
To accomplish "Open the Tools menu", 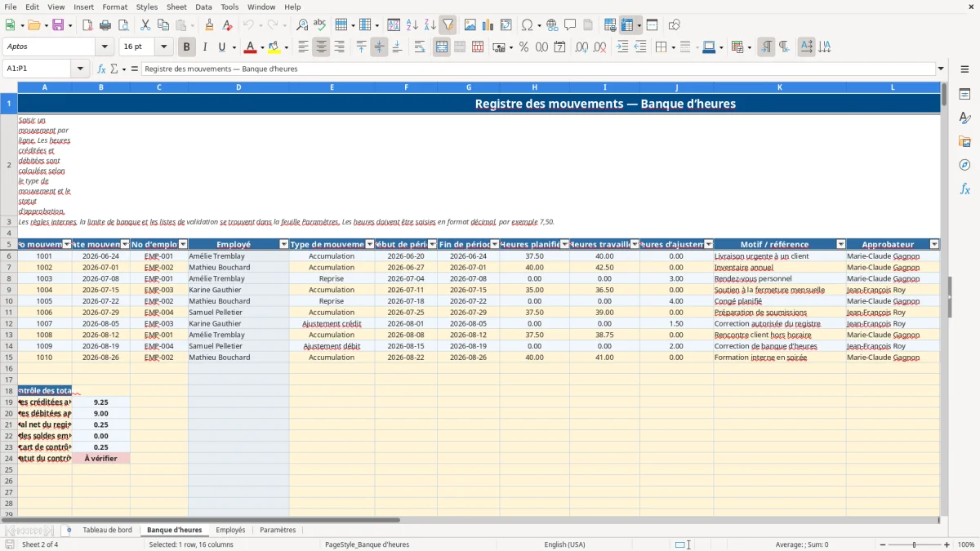I will 229,7.
